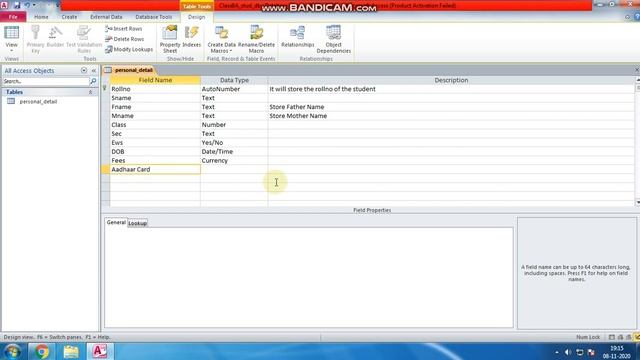Click the Field Name column header

click(x=155, y=80)
